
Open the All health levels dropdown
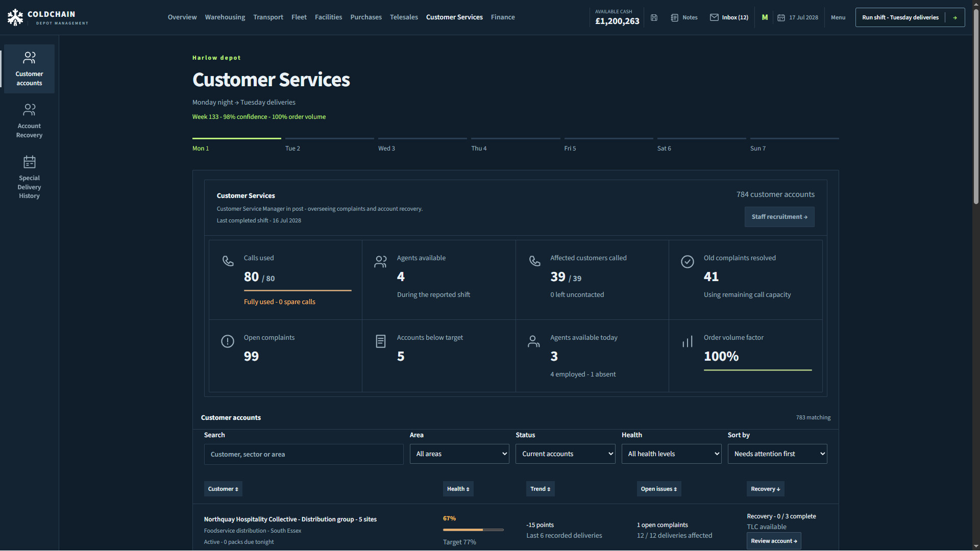point(671,454)
